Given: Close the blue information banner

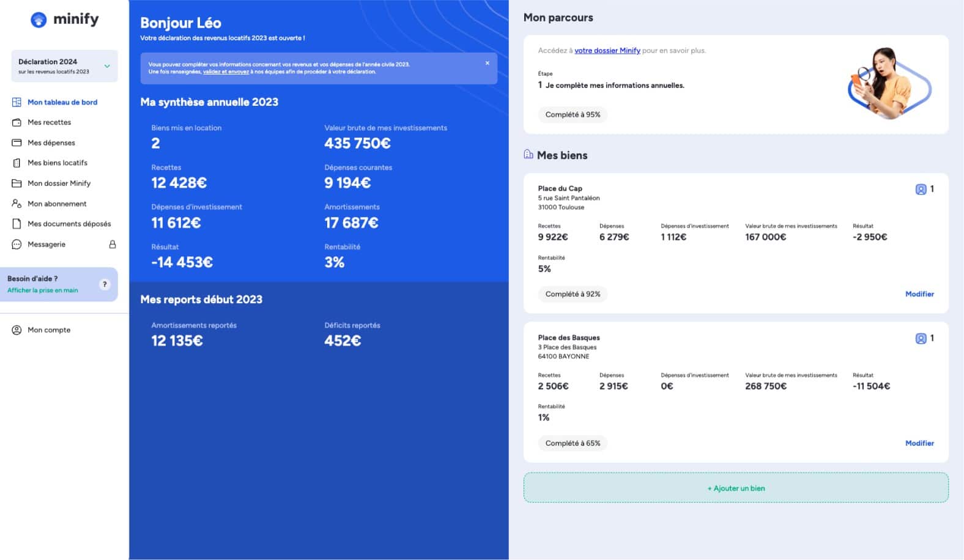Looking at the screenshot, I should pyautogui.click(x=488, y=63).
